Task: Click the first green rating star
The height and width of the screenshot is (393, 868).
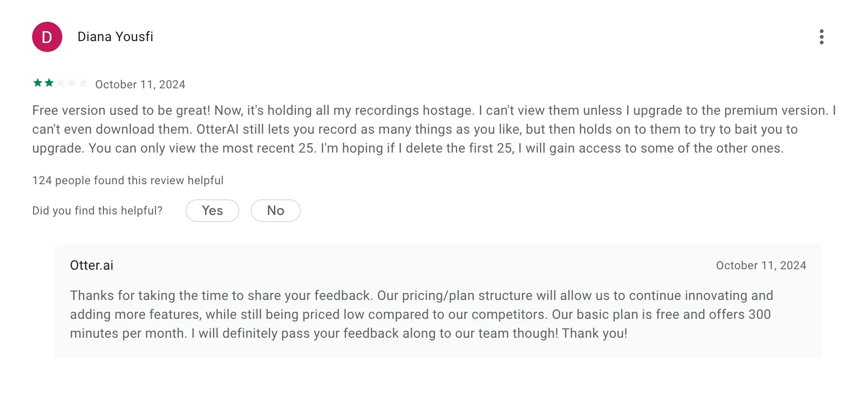Action: 38,83
